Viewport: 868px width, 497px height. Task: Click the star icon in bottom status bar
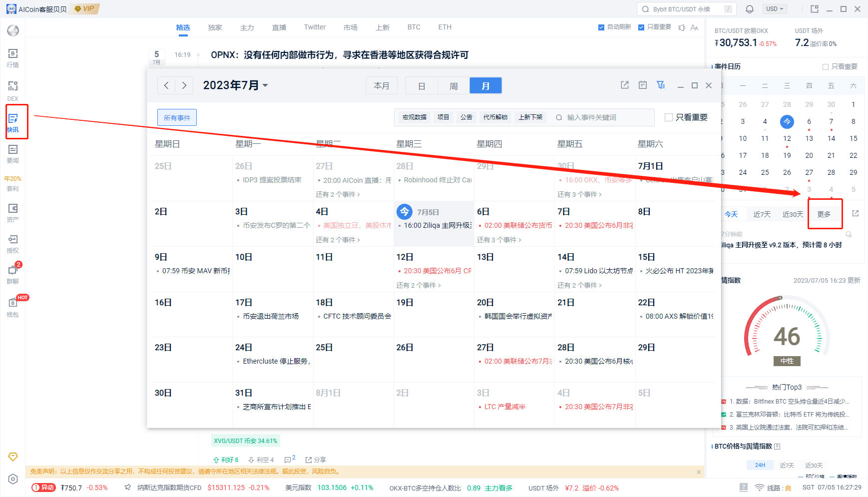tap(128, 488)
